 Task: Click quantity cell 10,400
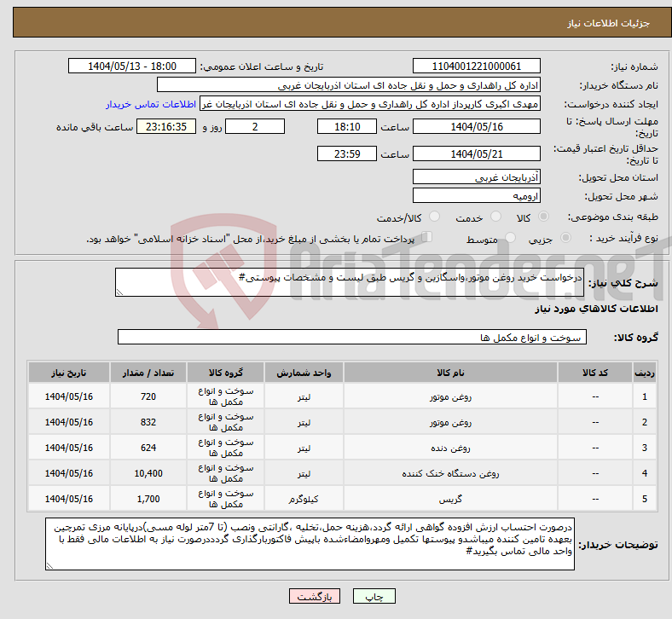tap(148, 473)
